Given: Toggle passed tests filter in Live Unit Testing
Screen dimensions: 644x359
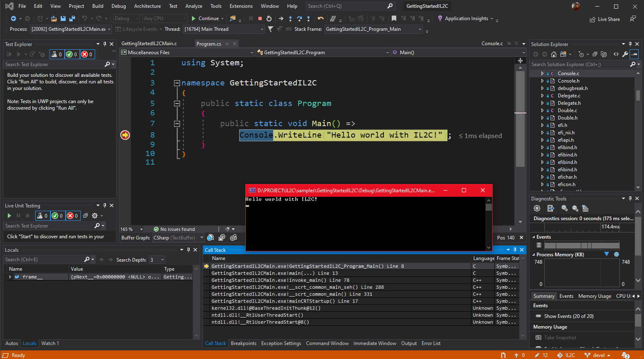Looking at the screenshot, I should 57,216.
